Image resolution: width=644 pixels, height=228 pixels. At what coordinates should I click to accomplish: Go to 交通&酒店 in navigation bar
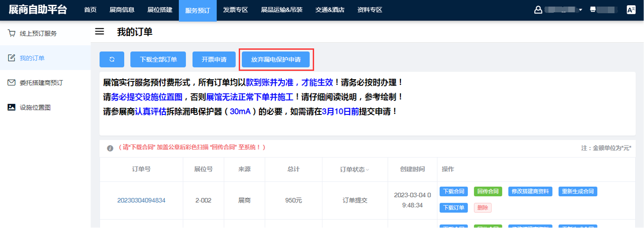330,10
